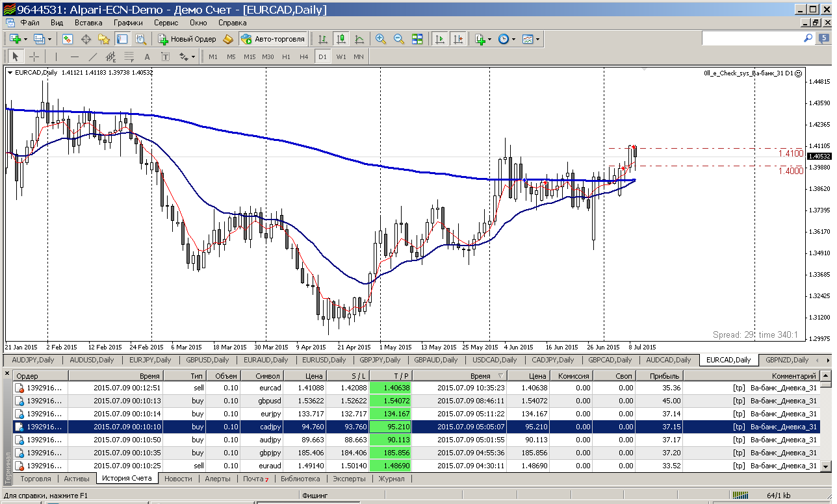The height and width of the screenshot is (504, 837).
Task: Open the Вставка menu
Action: [88, 22]
